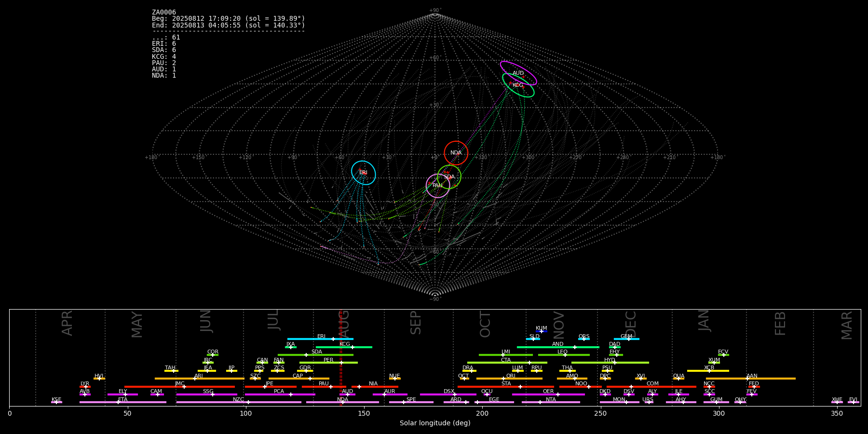The height and width of the screenshot is (434, 868).
Task: Click the AND shower bar on timeline
Action: [x=558, y=347]
